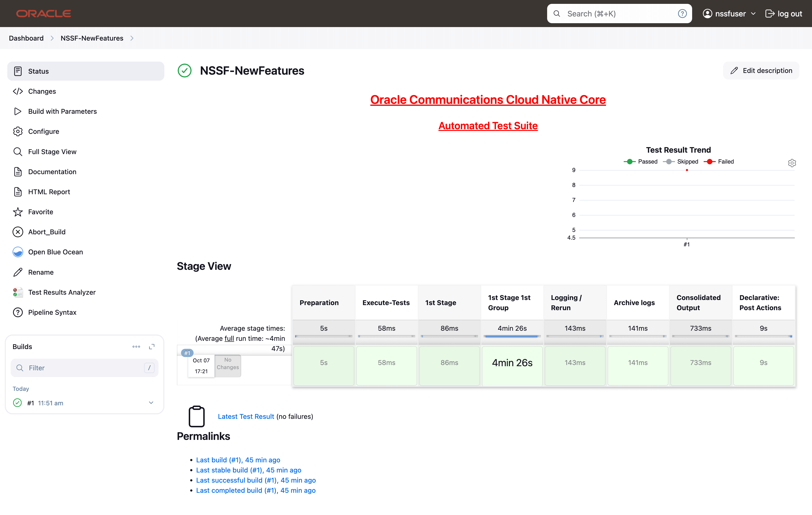Click the Edit description button
Screen dimensions: 812x515
coord(761,71)
